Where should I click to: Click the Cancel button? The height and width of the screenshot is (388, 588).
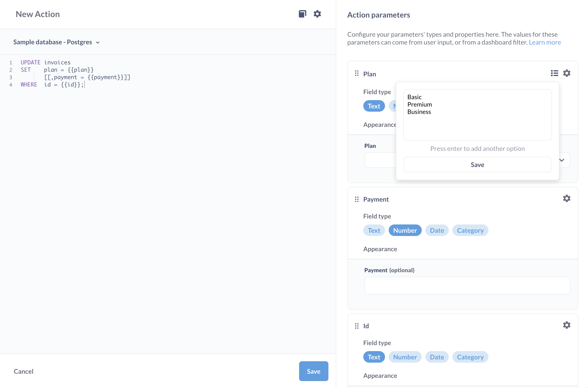click(24, 371)
